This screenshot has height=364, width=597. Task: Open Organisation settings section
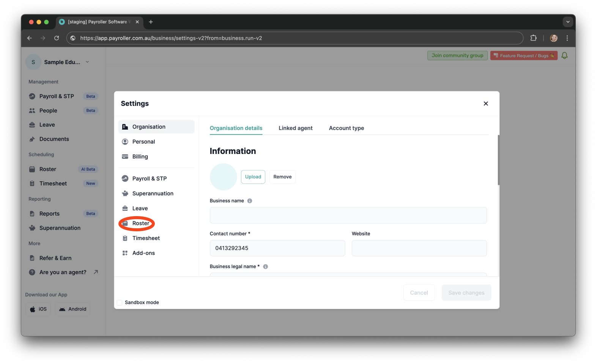[x=156, y=127]
